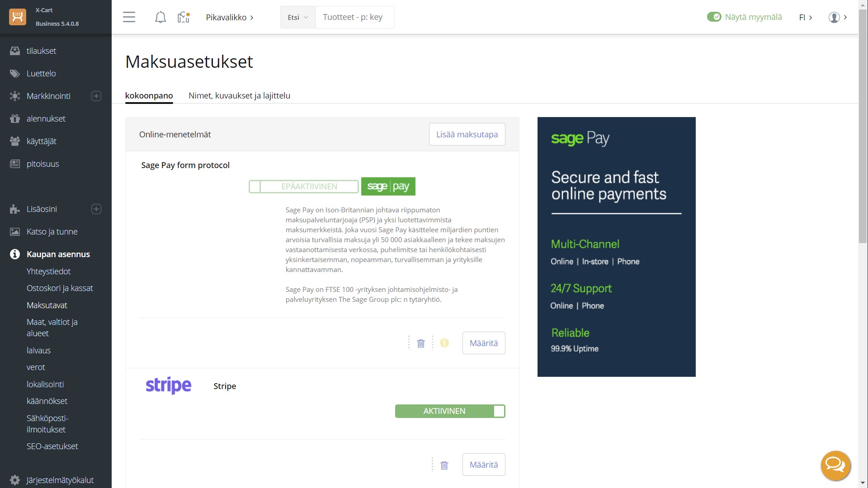Click Määritä button for Sage Pay

pyautogui.click(x=484, y=343)
